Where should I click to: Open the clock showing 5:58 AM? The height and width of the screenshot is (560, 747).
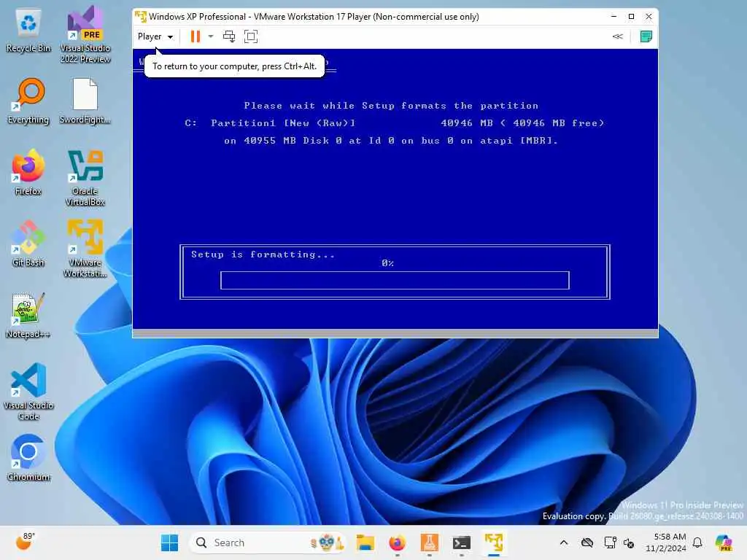pyautogui.click(x=665, y=542)
